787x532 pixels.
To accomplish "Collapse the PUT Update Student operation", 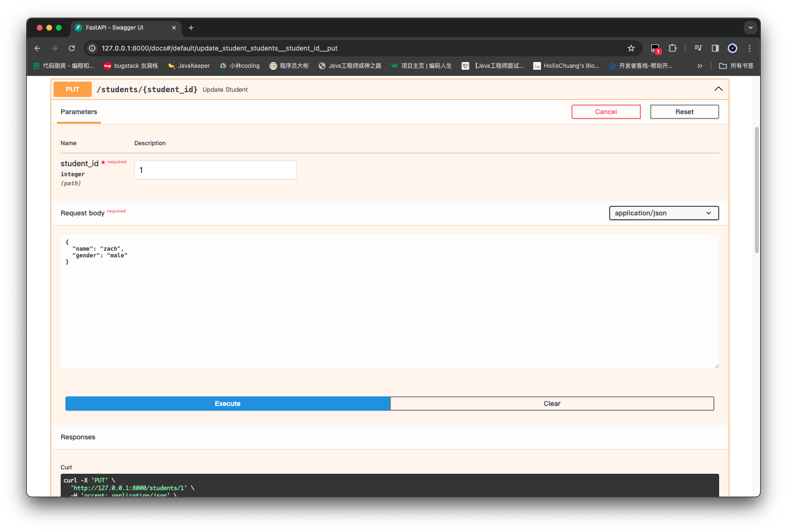I will (x=718, y=89).
